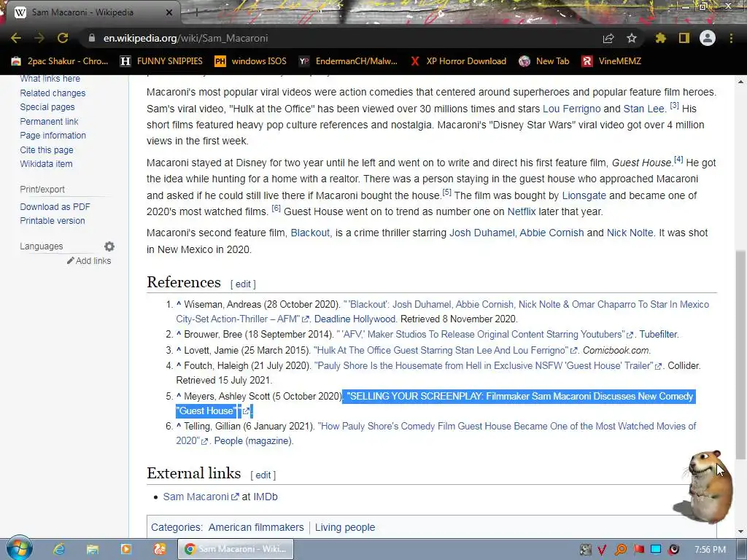Open Windows Explorer folder taskbar icon

tap(93, 549)
